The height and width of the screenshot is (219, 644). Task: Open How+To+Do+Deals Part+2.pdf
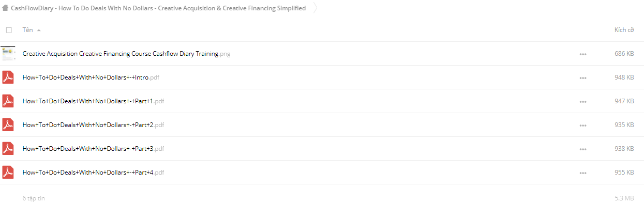click(93, 125)
